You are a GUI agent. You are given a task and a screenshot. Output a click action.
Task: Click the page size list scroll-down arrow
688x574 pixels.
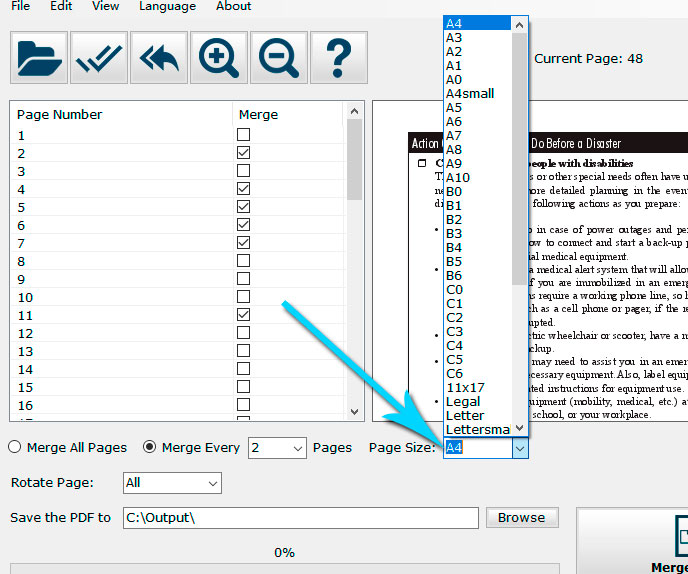click(520, 427)
